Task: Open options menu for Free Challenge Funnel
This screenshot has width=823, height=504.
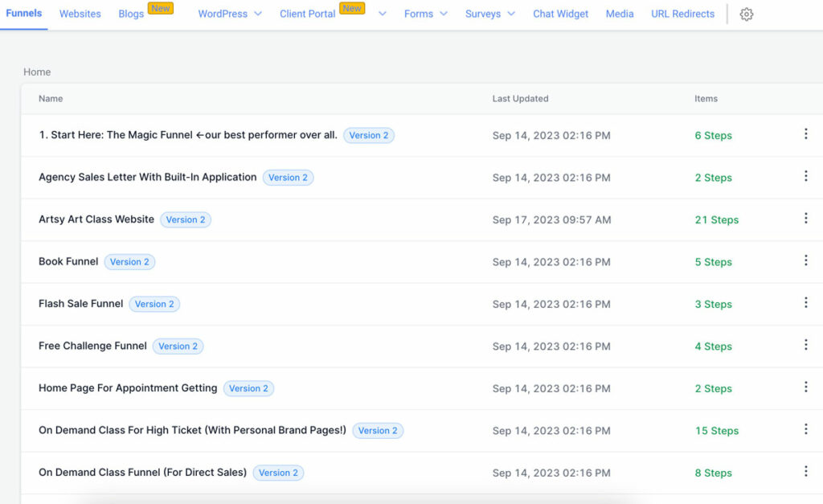Action: [805, 344]
